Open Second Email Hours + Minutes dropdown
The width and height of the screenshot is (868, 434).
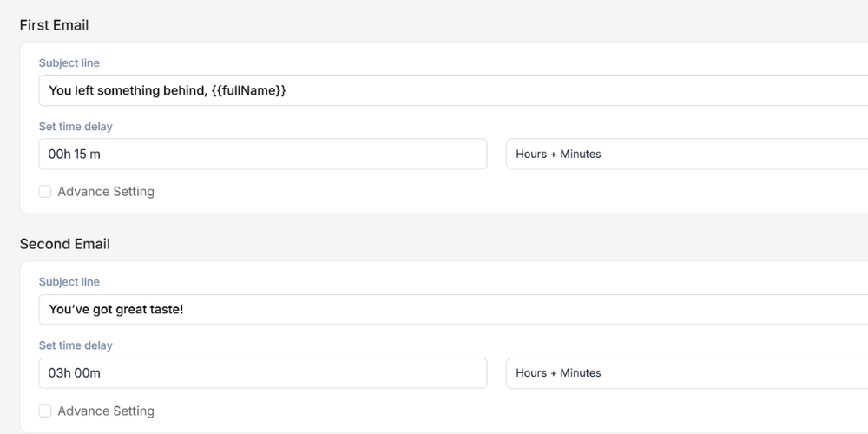(687, 373)
